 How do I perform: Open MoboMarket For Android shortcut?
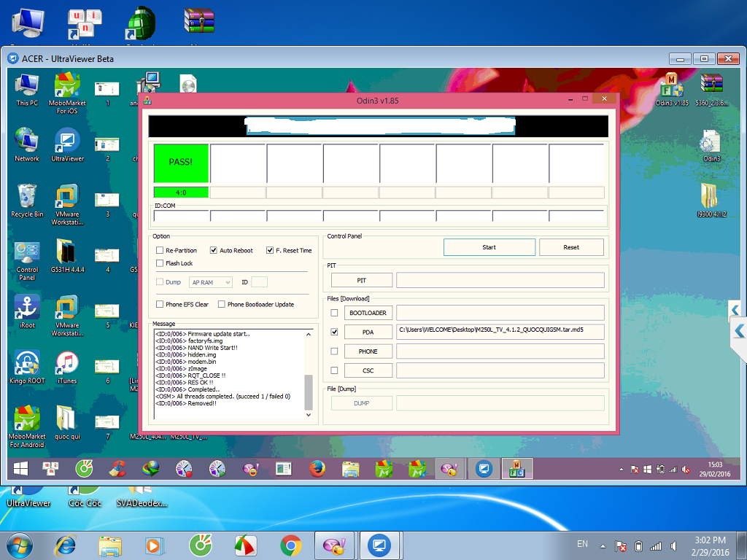(x=27, y=427)
